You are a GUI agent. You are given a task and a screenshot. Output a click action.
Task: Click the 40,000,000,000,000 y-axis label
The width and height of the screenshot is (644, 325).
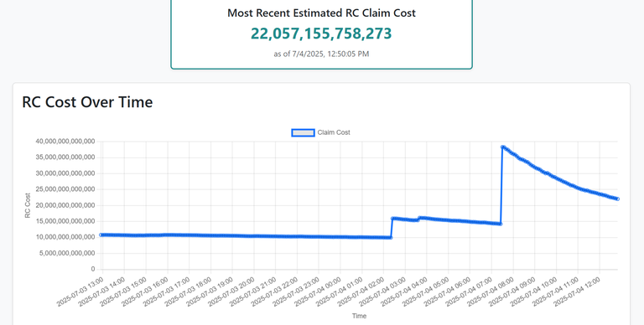click(65, 142)
